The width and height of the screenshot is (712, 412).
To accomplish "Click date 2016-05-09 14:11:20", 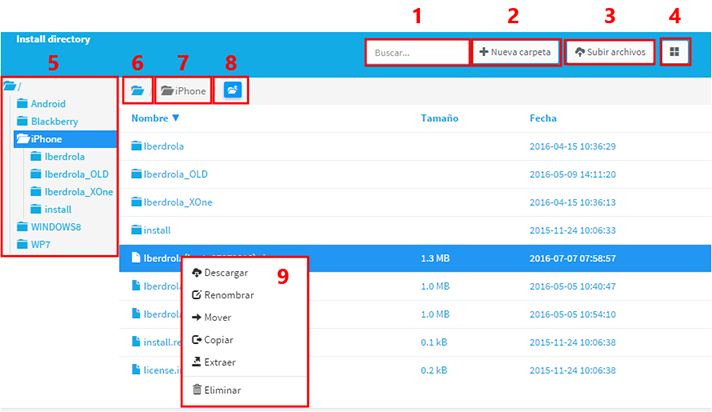I will [x=573, y=174].
